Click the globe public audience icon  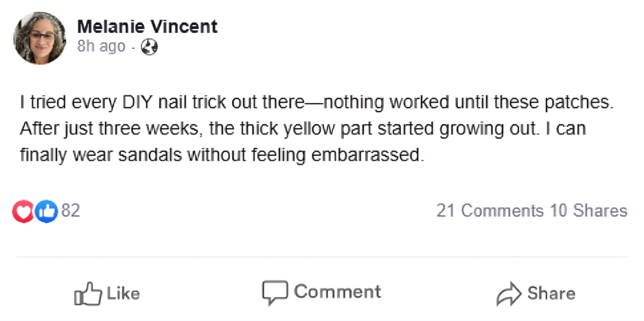point(149,47)
